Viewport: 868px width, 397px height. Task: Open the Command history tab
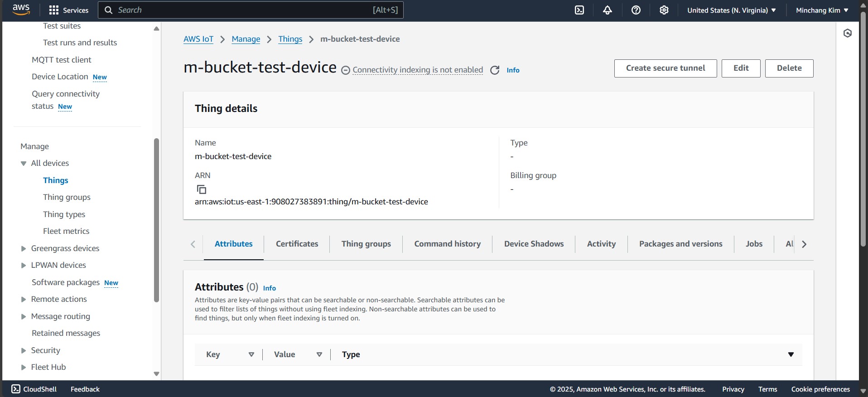click(448, 244)
